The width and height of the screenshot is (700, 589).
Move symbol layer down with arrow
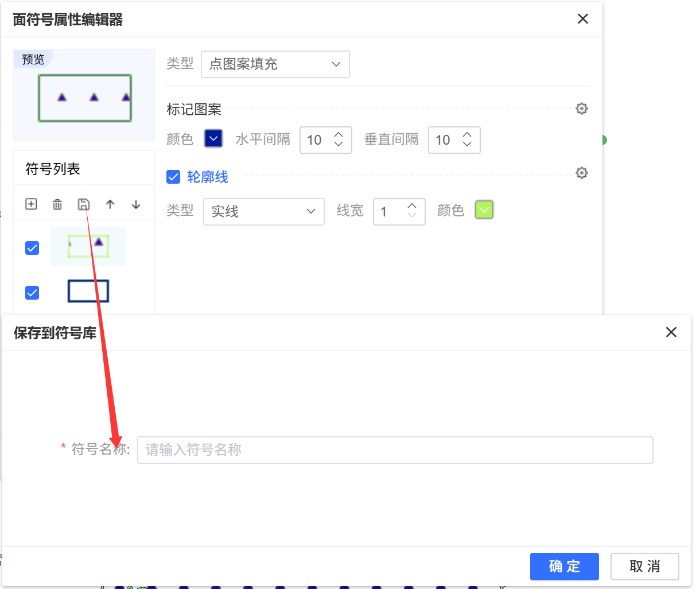pos(136,204)
